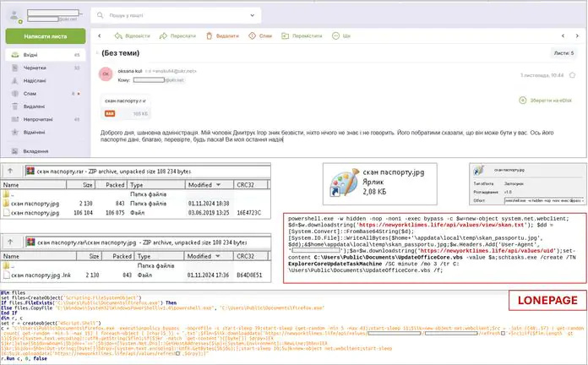Forward the email via Переслати
The width and height of the screenshot is (588, 365).
point(177,36)
